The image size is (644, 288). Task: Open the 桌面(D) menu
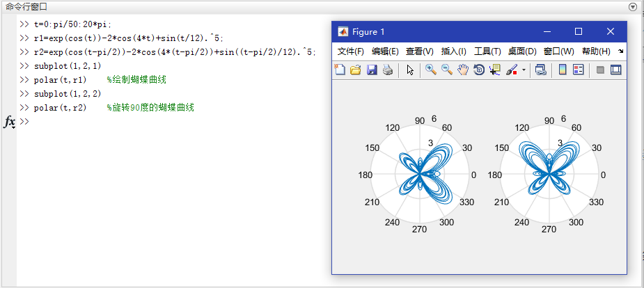tap(522, 51)
